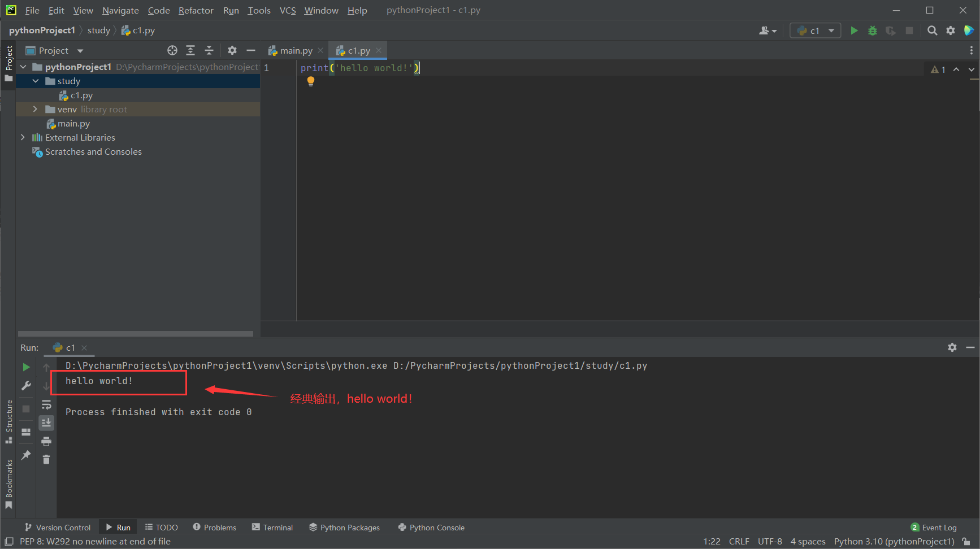The height and width of the screenshot is (549, 980).
Task: Open Version Control tool window
Action: click(x=57, y=527)
